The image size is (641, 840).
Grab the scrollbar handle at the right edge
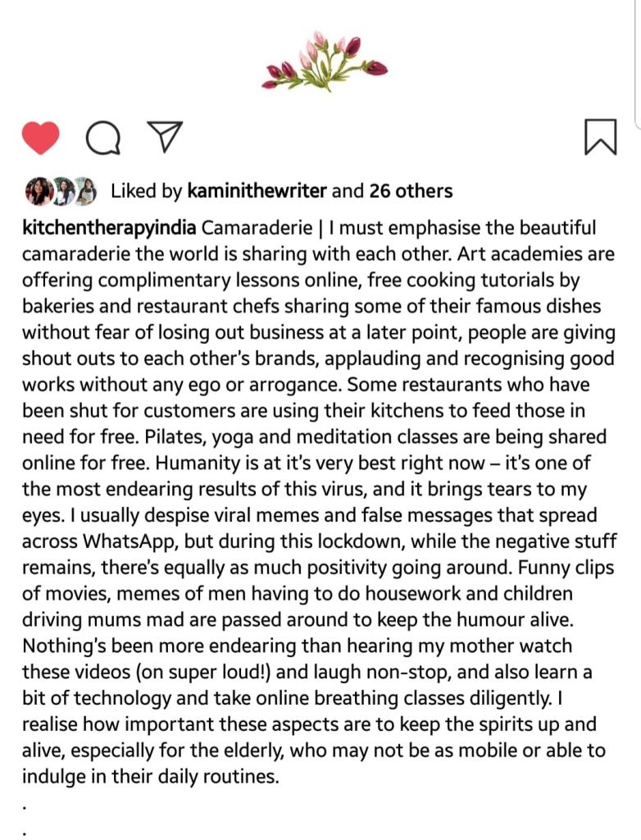click(x=638, y=62)
